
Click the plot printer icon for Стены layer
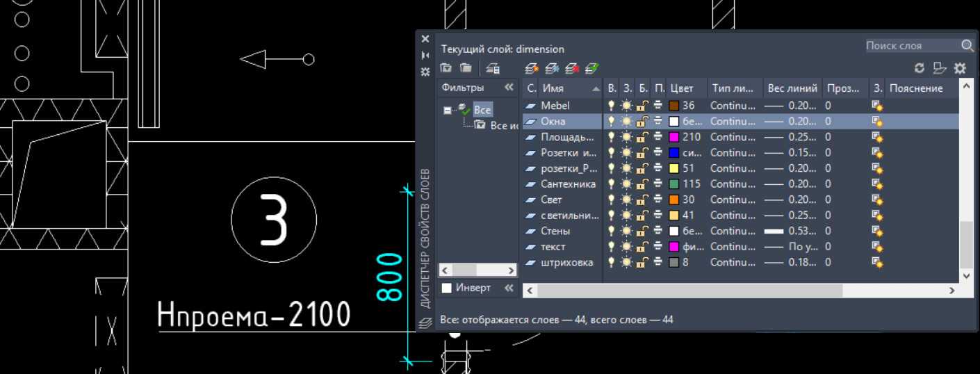(x=658, y=231)
